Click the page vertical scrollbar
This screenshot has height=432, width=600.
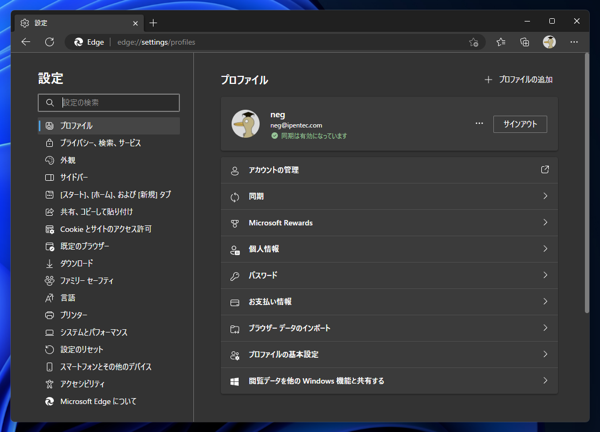pos(587,184)
